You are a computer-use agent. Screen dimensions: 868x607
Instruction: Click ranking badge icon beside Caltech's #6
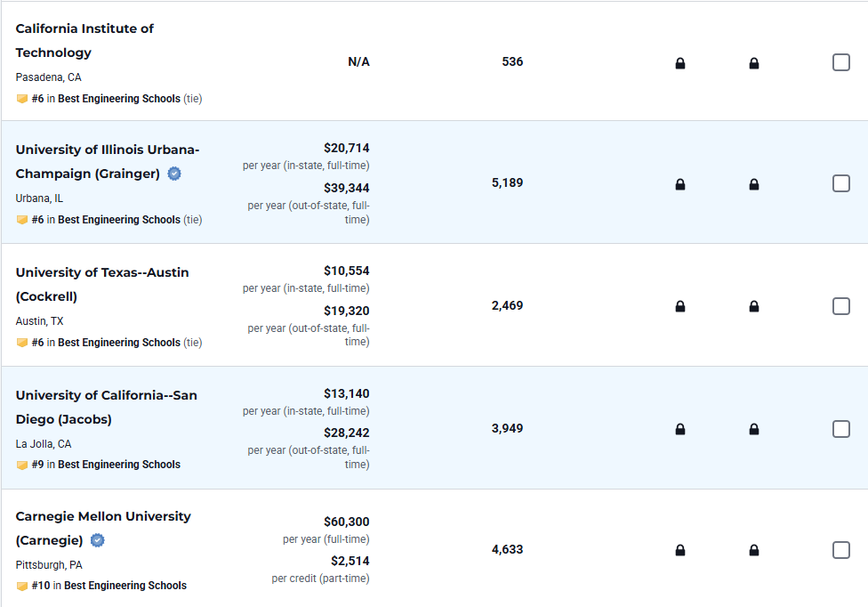coord(22,99)
